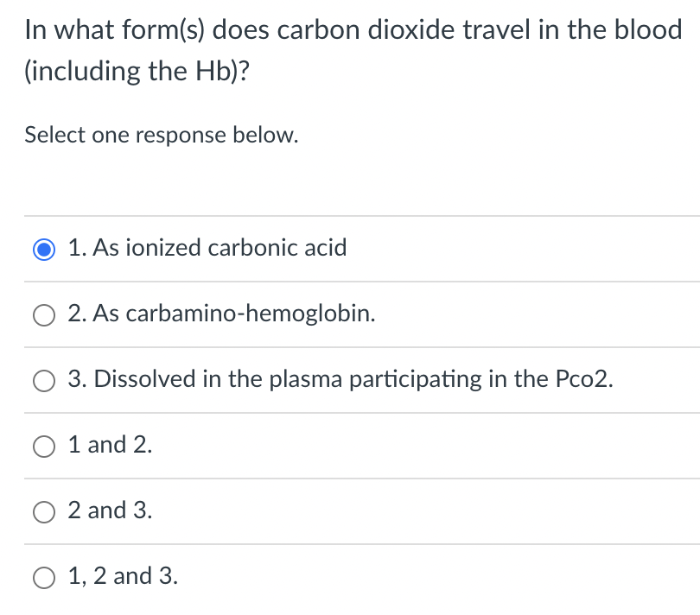Click the "(including the Hb)?" question line
This screenshot has width=700, height=615.
click(135, 71)
